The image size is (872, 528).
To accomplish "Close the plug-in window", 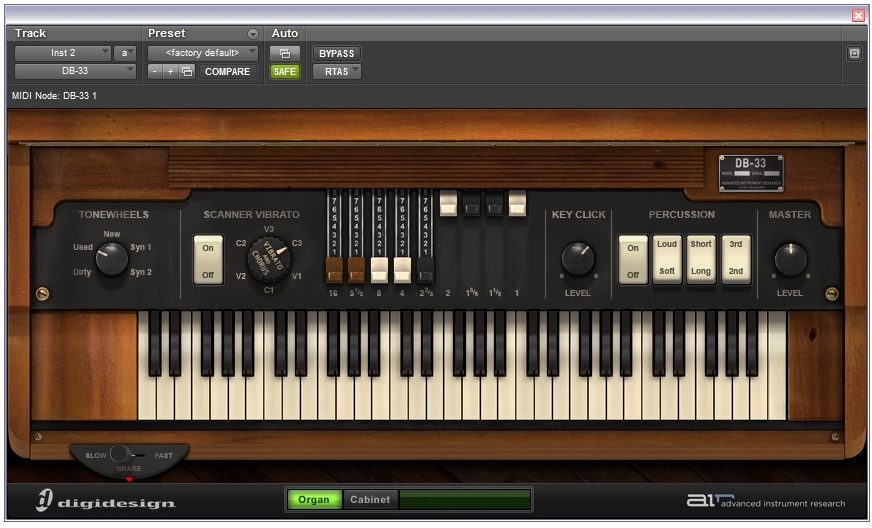I will [x=858, y=15].
